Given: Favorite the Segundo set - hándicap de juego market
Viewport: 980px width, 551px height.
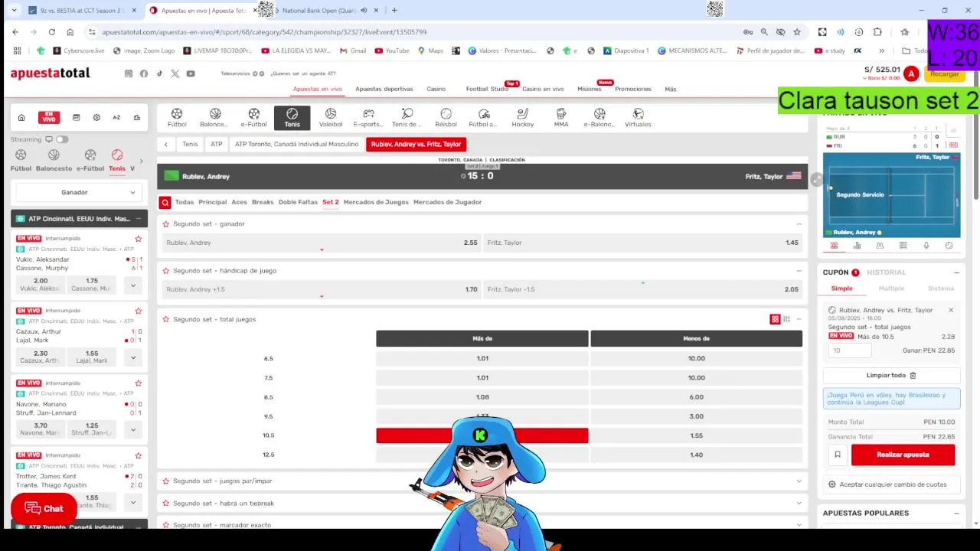Looking at the screenshot, I should pyautogui.click(x=165, y=271).
